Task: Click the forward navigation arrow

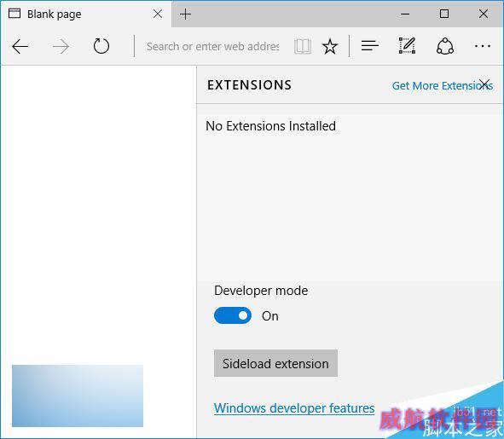Action: click(61, 47)
